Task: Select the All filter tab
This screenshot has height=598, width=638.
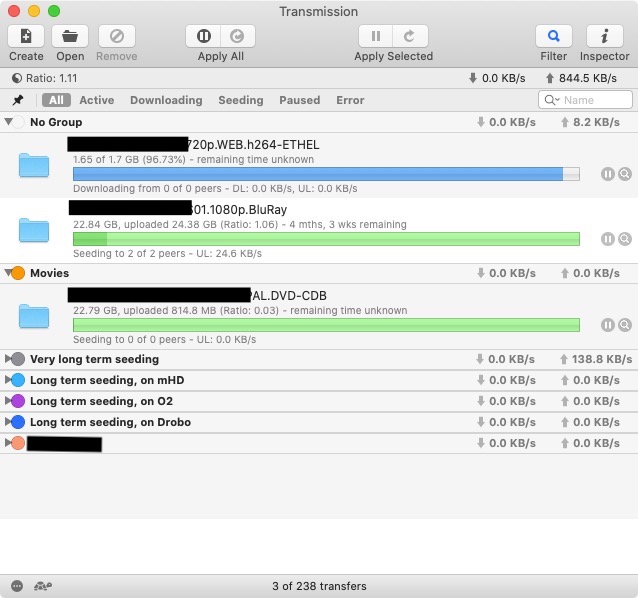Action: (57, 100)
